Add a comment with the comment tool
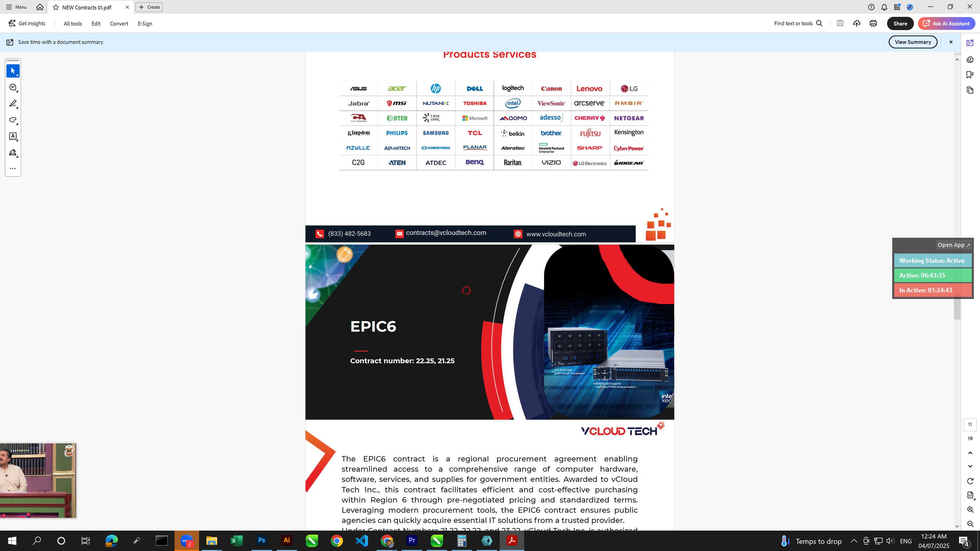 (13, 87)
